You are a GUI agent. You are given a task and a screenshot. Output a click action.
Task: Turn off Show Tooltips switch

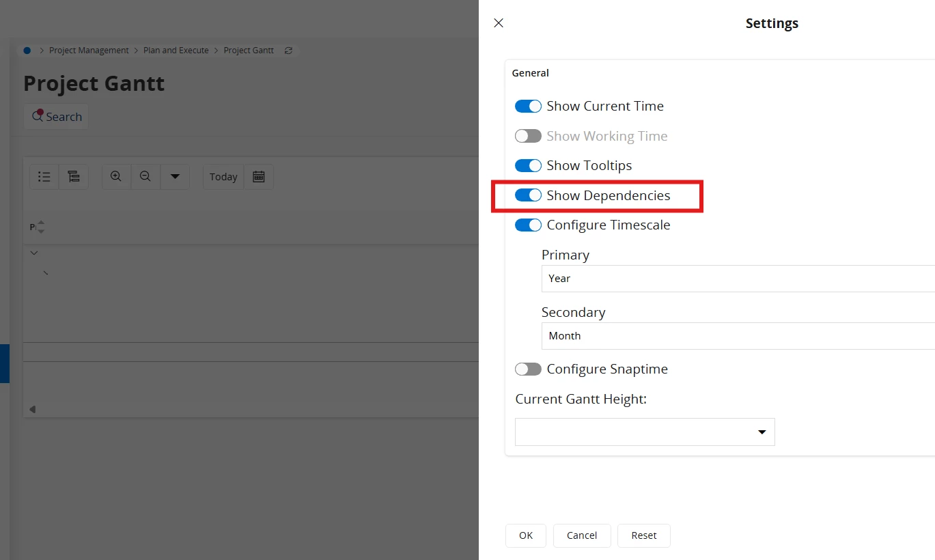[528, 166]
